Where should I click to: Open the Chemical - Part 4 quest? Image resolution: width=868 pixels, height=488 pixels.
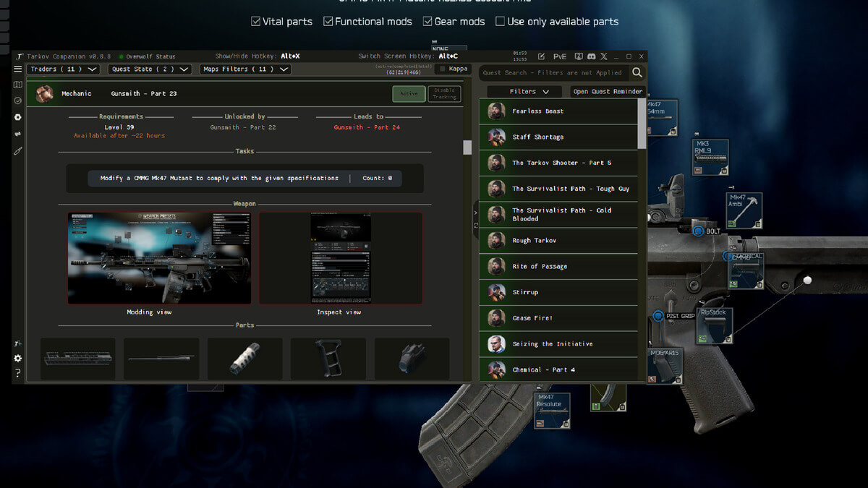(558, 369)
